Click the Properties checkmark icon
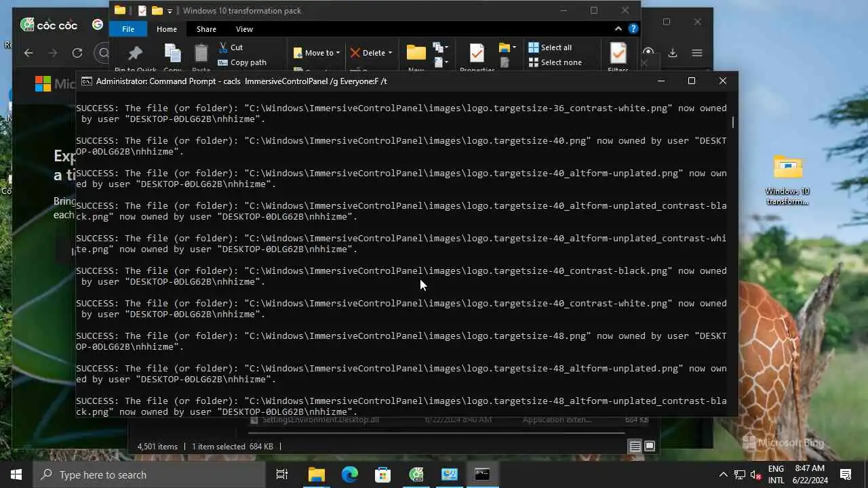The width and height of the screenshot is (868, 488). (x=477, y=53)
